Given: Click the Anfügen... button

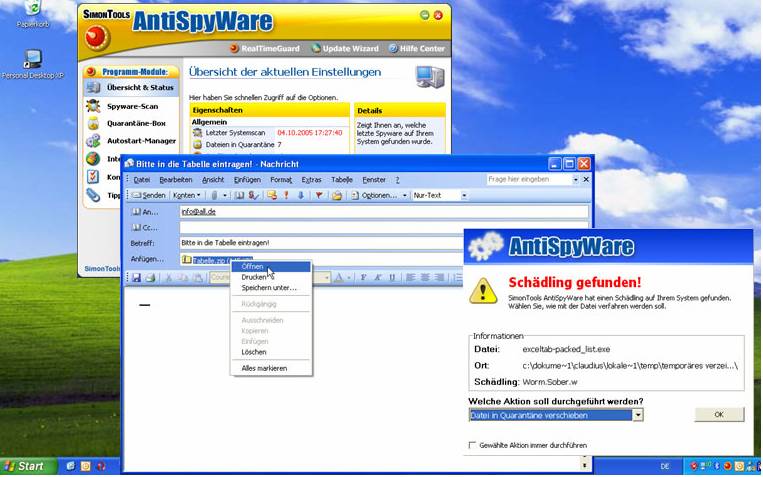Looking at the screenshot, I should (147, 259).
